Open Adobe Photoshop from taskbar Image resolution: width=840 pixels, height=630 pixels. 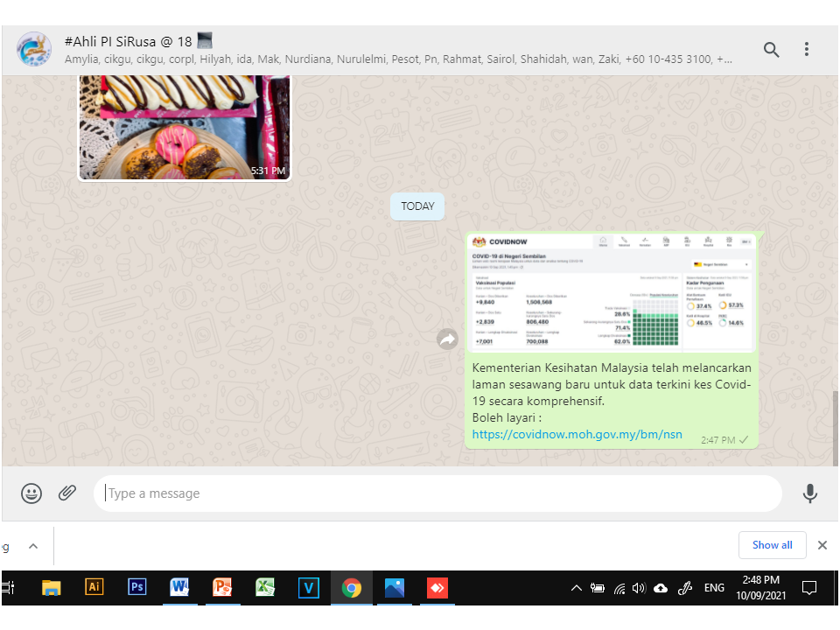[x=136, y=587]
